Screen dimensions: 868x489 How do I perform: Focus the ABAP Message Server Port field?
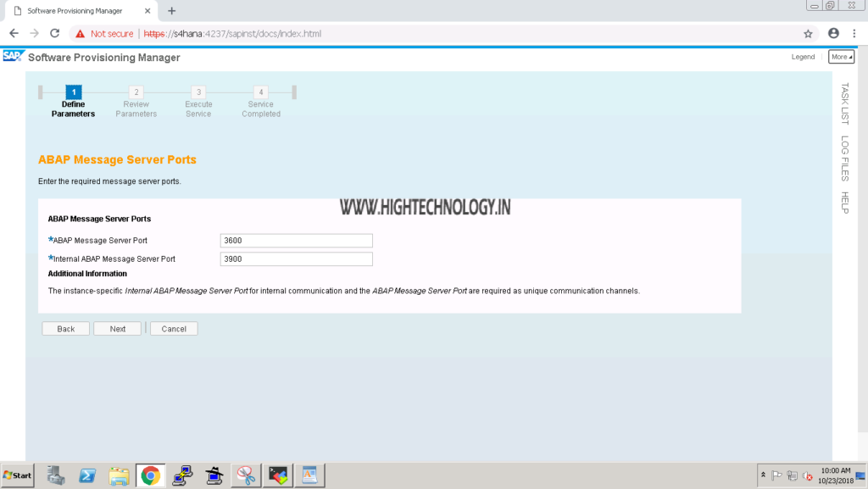click(296, 241)
